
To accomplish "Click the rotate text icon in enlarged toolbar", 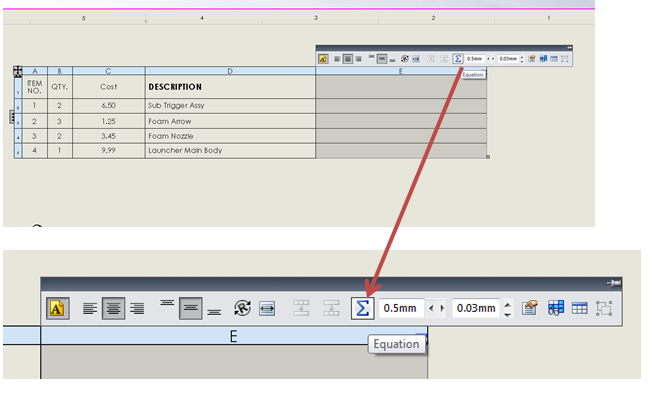I will [242, 308].
